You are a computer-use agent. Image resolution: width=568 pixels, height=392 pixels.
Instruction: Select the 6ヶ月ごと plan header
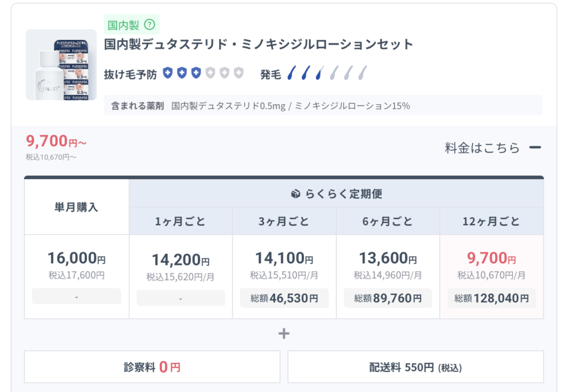388,221
